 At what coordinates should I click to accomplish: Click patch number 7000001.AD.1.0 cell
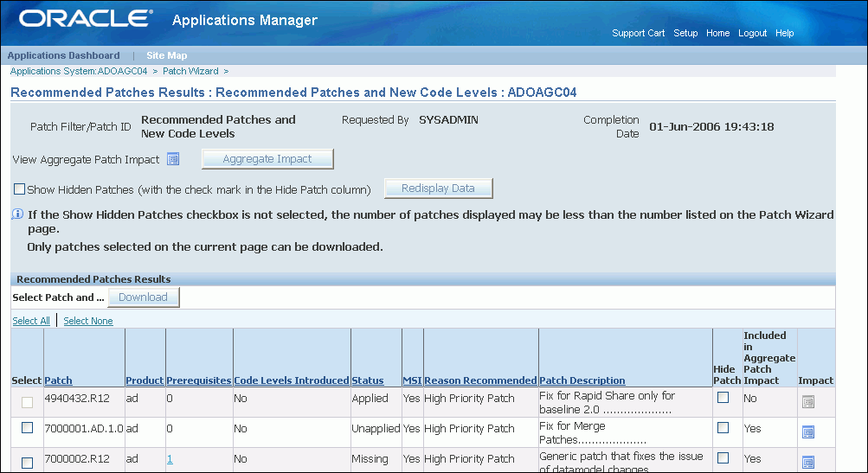(84, 429)
